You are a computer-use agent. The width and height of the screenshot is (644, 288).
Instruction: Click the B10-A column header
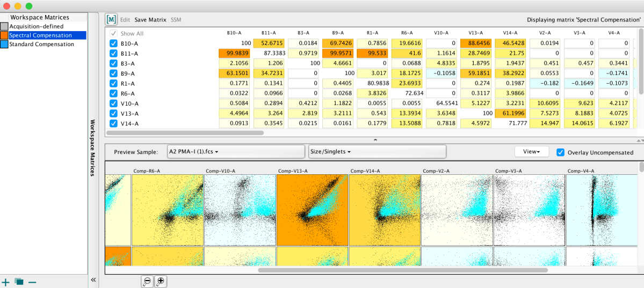coord(234,33)
